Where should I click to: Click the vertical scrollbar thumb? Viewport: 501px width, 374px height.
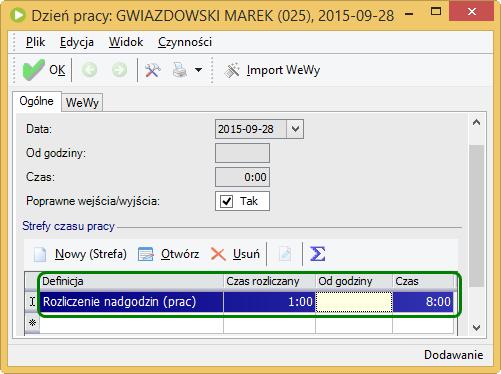click(x=477, y=216)
